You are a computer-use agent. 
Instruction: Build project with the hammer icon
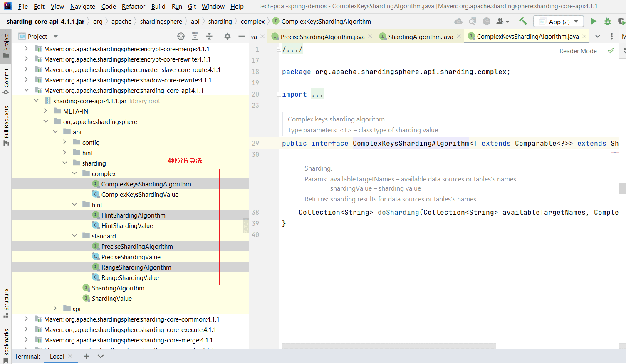tap(523, 21)
